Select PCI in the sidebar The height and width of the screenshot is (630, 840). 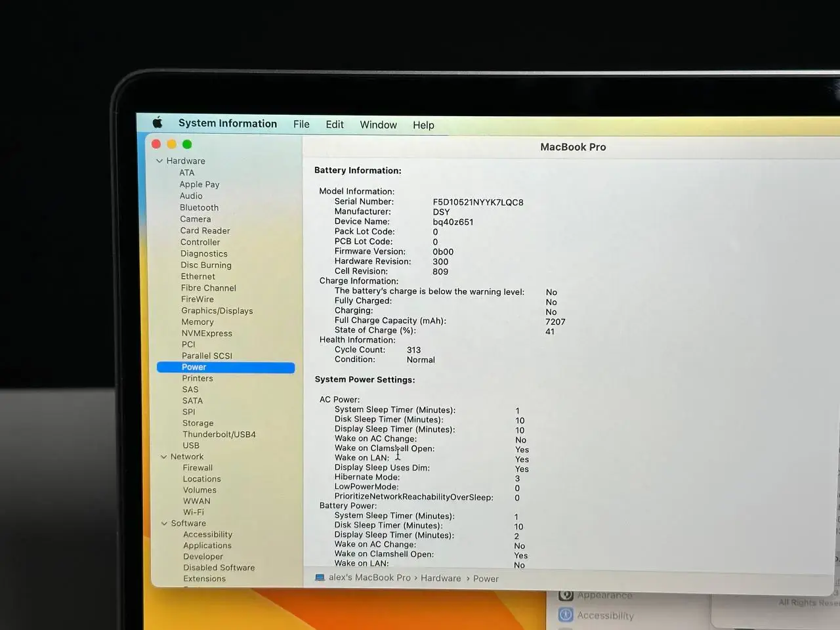pyautogui.click(x=188, y=345)
